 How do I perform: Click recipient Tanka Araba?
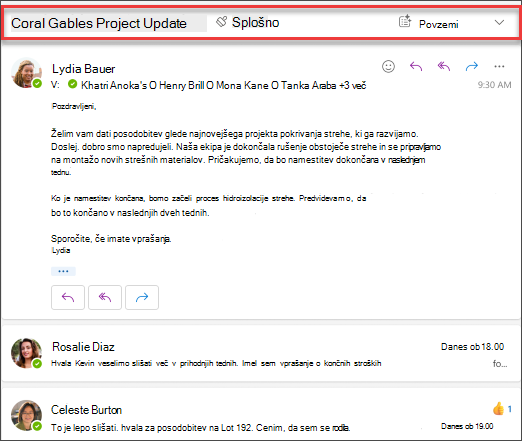pyautogui.click(x=308, y=85)
